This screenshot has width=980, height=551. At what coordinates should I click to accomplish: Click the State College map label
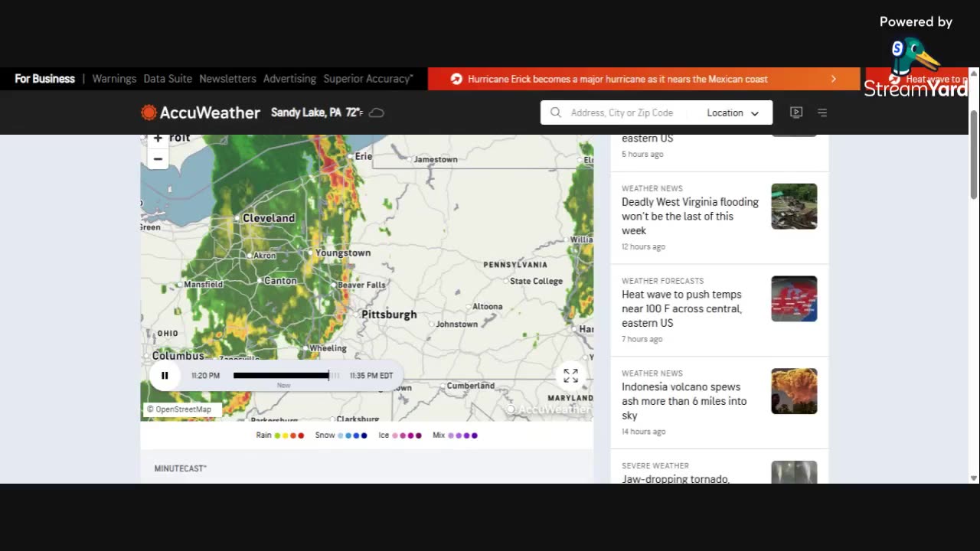[x=536, y=281]
